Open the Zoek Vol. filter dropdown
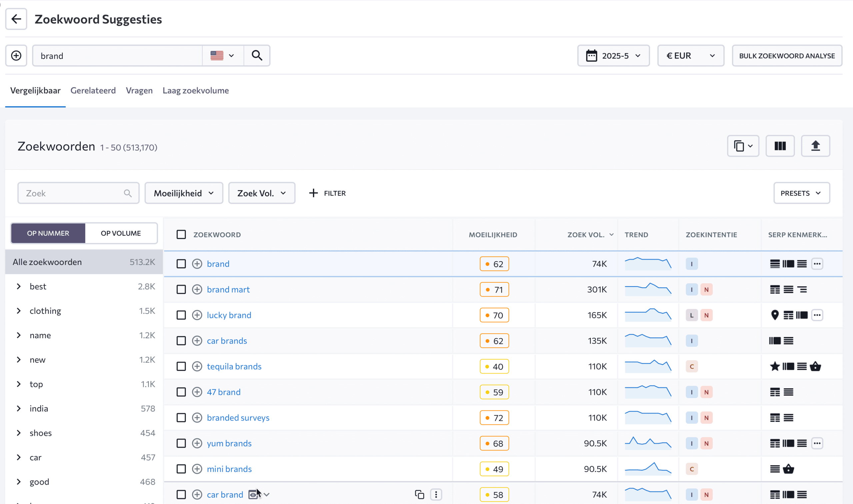The image size is (853, 504). tap(262, 193)
